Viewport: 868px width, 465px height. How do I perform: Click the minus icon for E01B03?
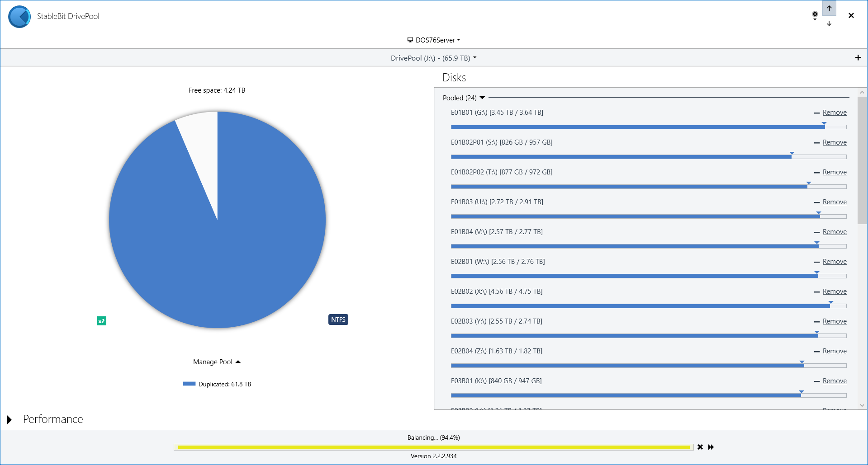(817, 202)
